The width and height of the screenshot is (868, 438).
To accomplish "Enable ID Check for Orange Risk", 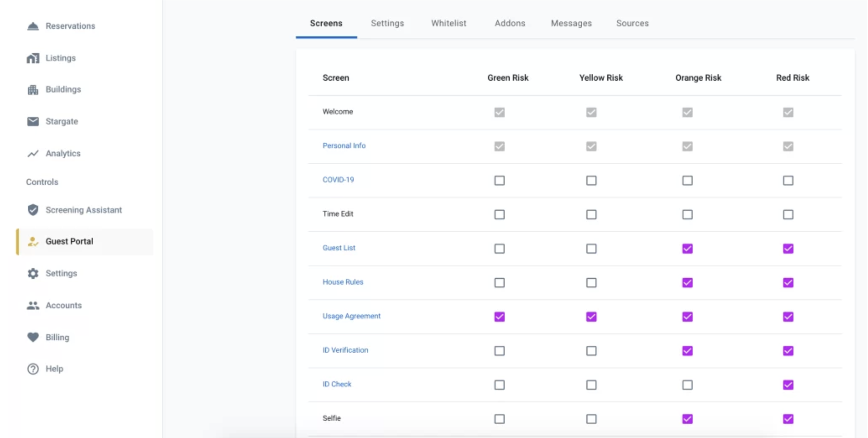I will (x=687, y=385).
